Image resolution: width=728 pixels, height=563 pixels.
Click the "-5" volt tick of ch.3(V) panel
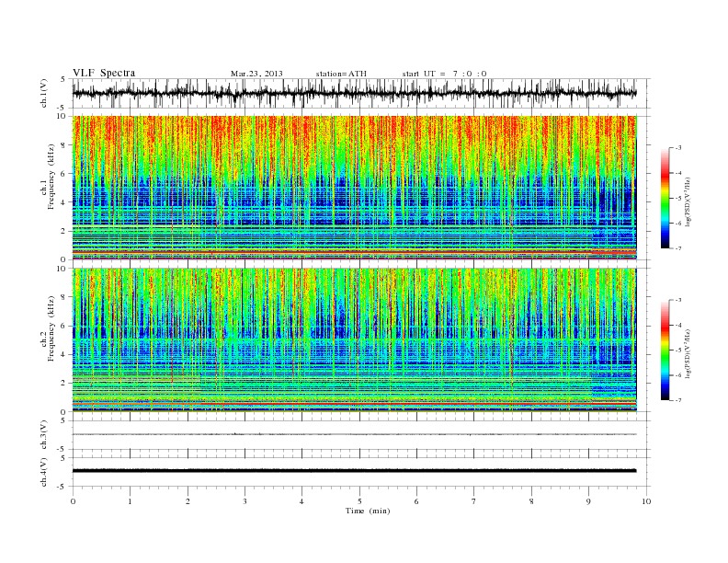pos(63,450)
